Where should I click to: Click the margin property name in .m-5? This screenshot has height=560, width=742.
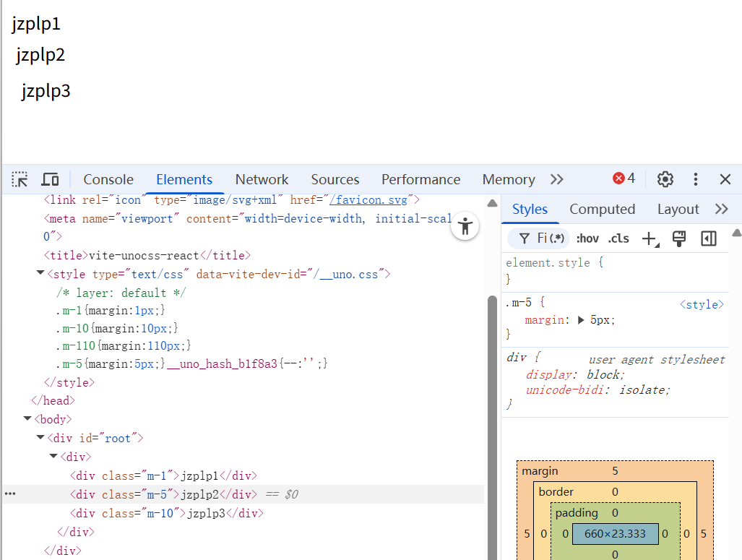coord(544,320)
